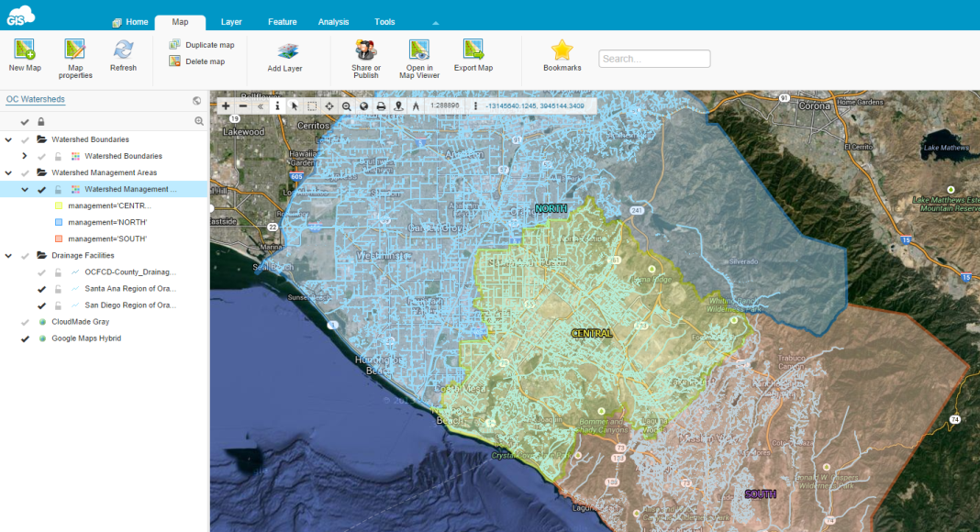
Task: Select the Google Maps Hybrid layer name
Action: 86,338
